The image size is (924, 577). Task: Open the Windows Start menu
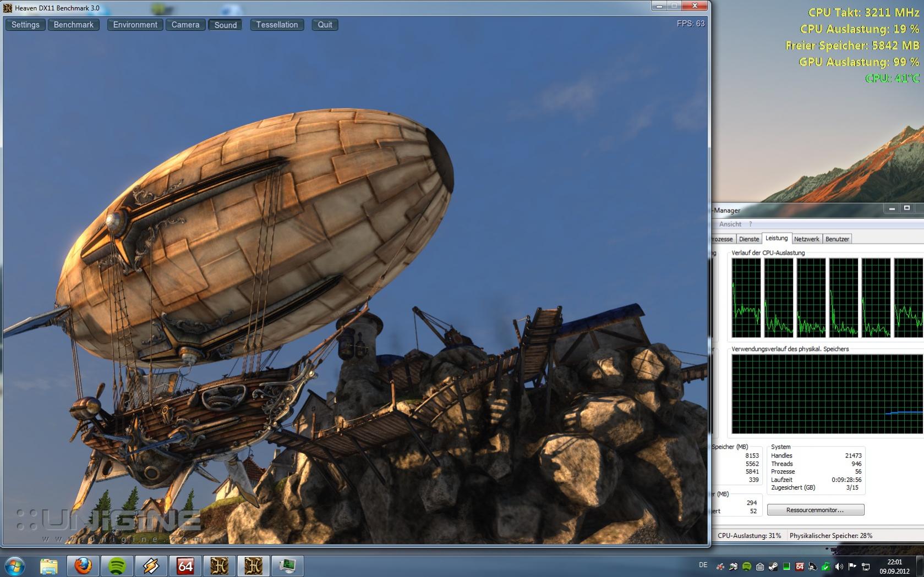coord(14,566)
